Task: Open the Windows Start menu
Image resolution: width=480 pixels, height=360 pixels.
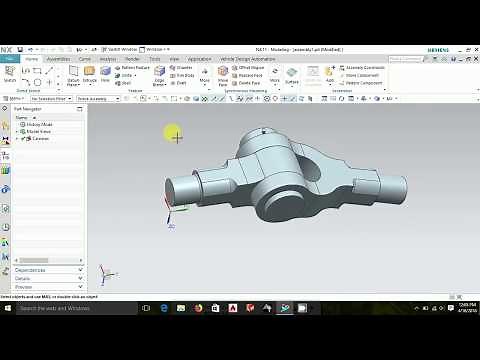Action: pyautogui.click(x=8, y=308)
